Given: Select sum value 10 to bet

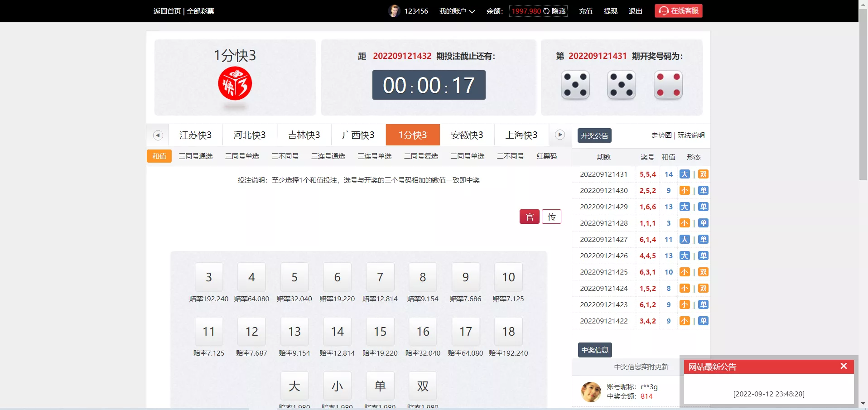Looking at the screenshot, I should (x=508, y=277).
